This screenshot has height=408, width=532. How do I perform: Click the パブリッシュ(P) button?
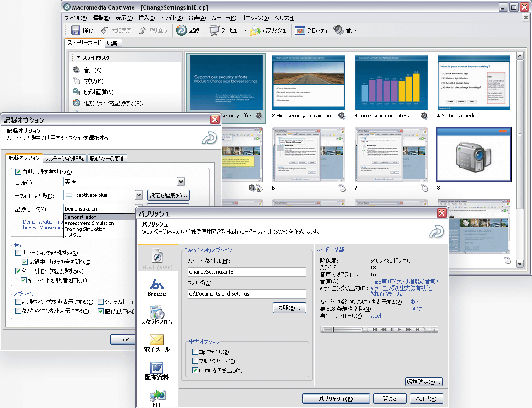[x=336, y=398]
